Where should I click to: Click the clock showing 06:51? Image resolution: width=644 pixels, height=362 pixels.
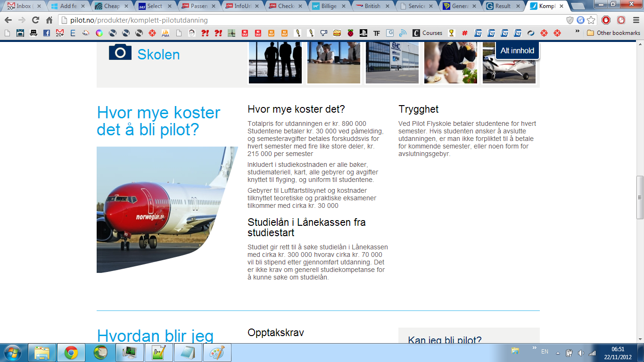tap(618, 349)
